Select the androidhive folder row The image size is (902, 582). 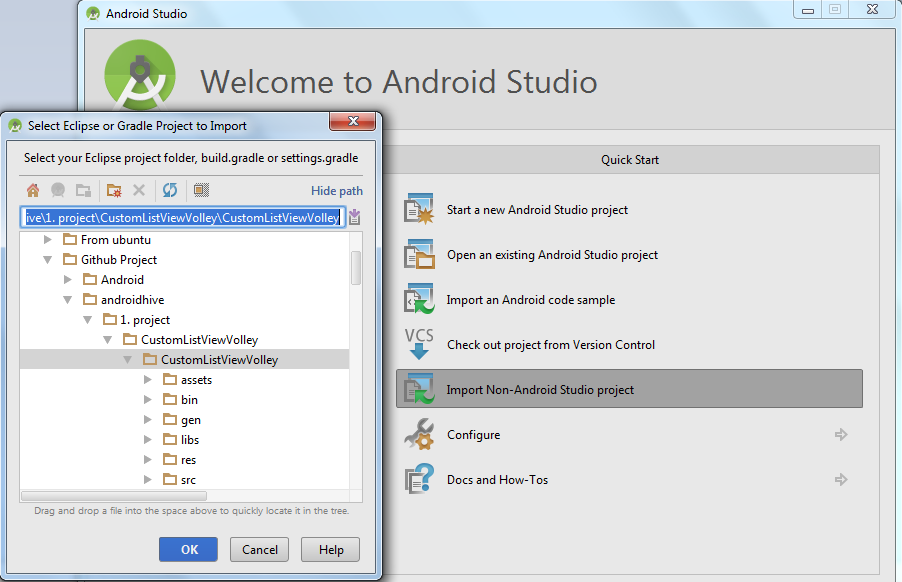point(185,300)
